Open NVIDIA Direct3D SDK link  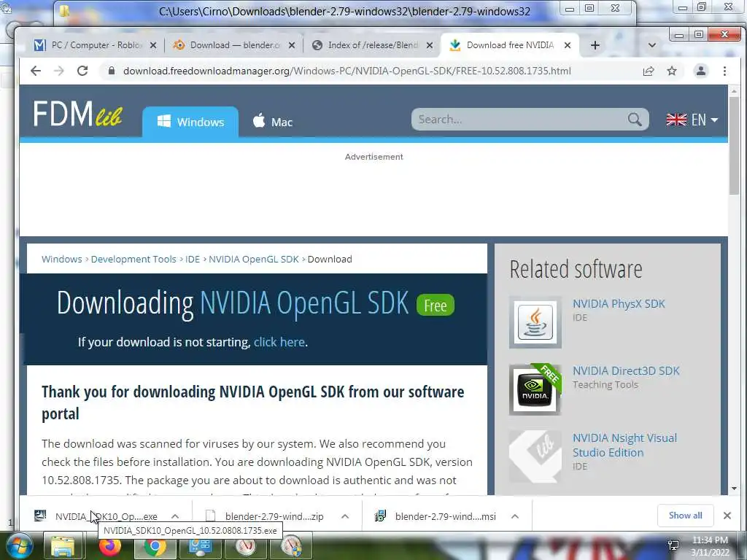point(626,371)
